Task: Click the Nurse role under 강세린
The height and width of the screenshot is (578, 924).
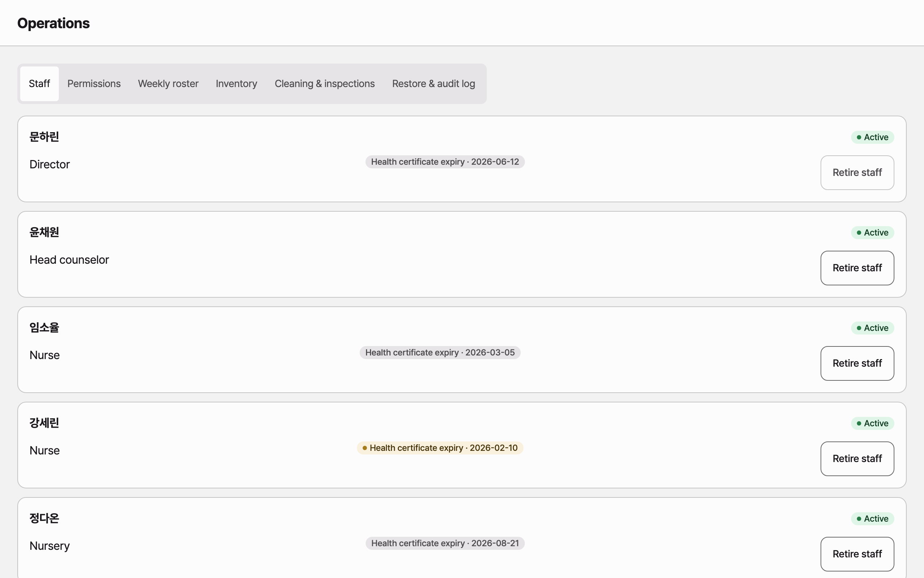Action: (x=45, y=451)
